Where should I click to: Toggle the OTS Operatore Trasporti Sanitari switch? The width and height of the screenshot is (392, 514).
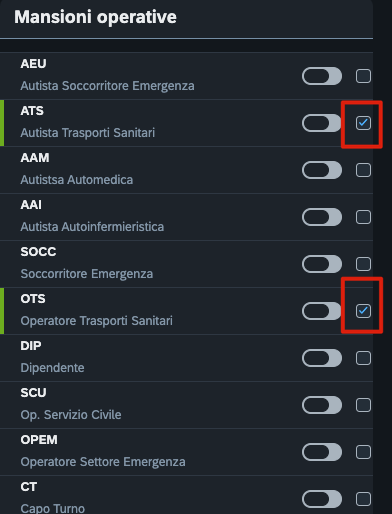click(x=322, y=311)
